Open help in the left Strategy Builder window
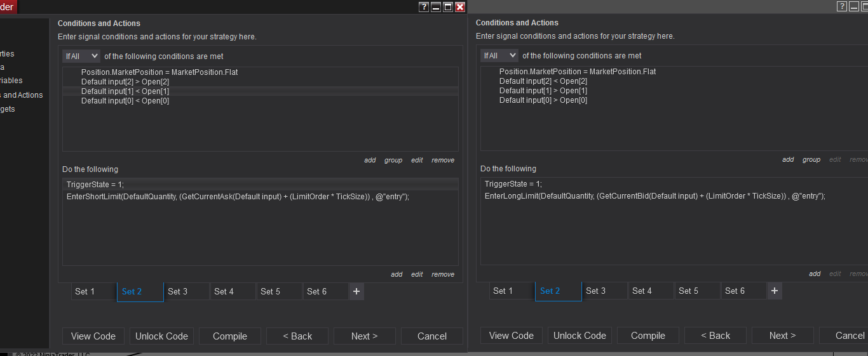 (424, 7)
